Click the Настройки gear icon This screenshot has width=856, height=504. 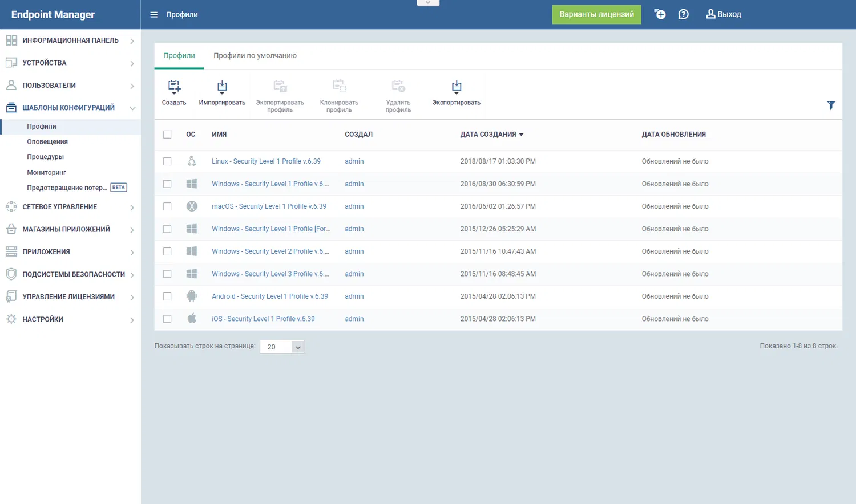[11, 319]
